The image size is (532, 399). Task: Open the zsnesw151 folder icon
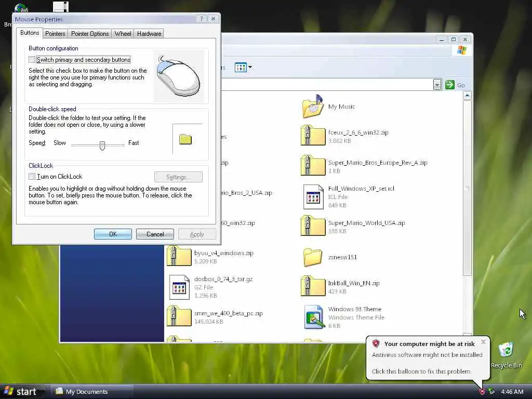[x=313, y=257]
